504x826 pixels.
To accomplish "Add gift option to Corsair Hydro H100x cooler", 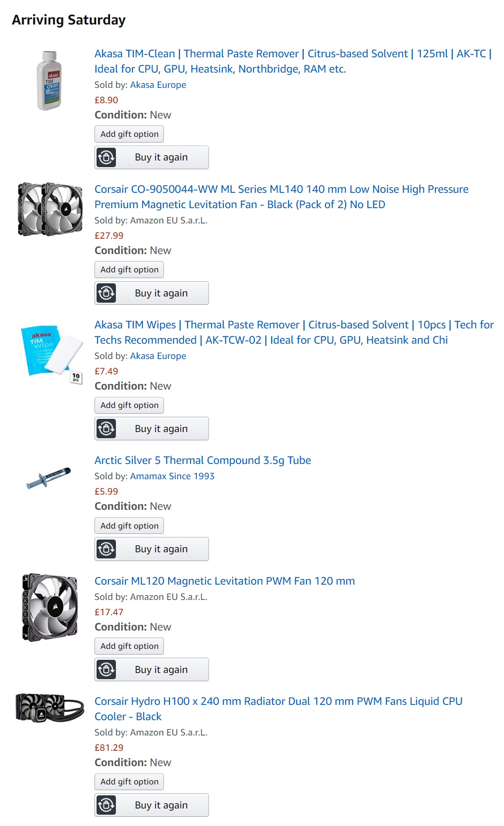I will [129, 782].
